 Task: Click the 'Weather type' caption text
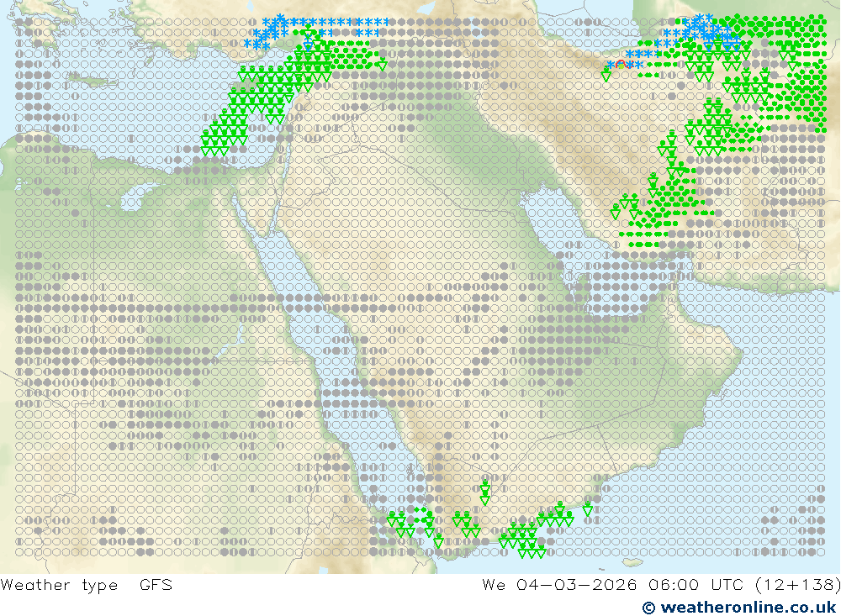(x=59, y=586)
